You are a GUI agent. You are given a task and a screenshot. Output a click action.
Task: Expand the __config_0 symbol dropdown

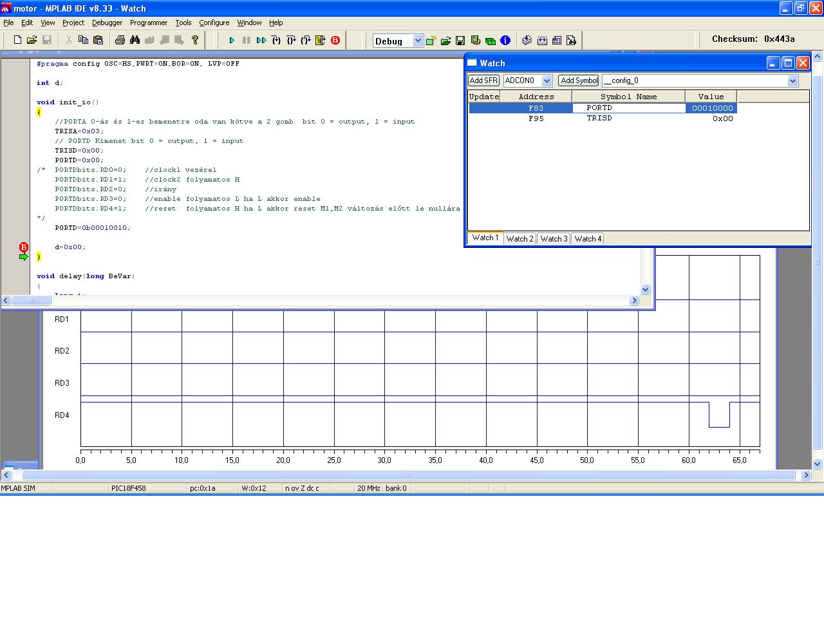(792, 80)
